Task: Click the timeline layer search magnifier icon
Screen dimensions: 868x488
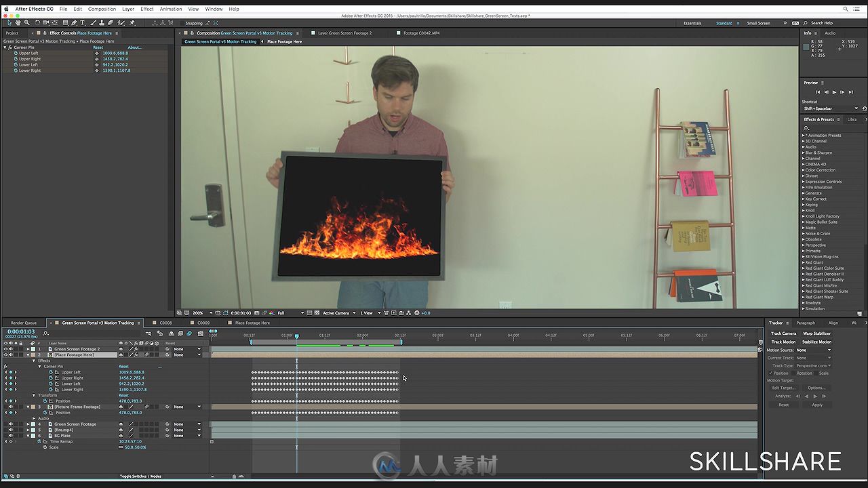Action: 45,333
